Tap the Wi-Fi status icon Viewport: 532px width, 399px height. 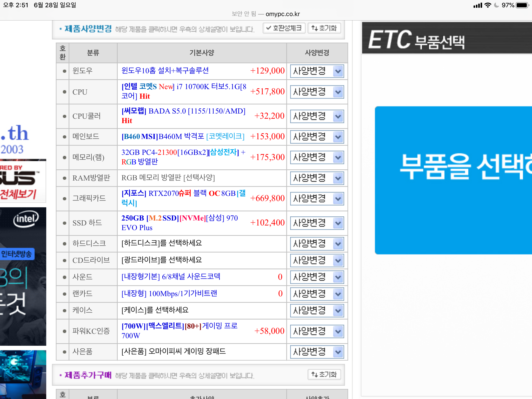(x=488, y=5)
